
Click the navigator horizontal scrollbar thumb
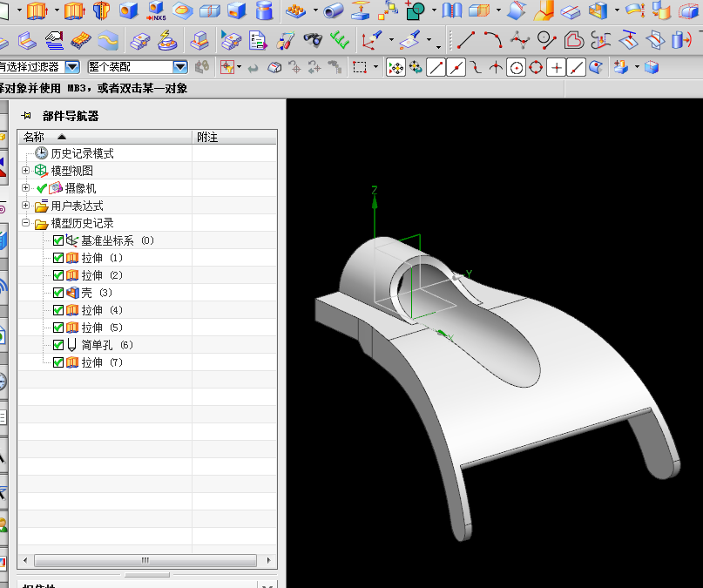coord(146,560)
